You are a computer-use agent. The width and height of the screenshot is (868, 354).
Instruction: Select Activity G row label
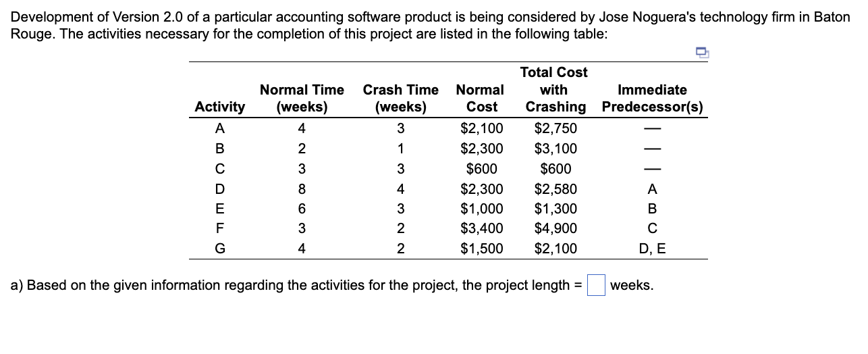(x=220, y=249)
